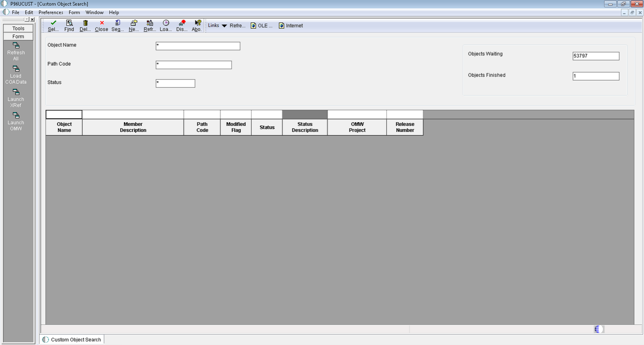Click the Release Number column header
The width and height of the screenshot is (644, 345).
[x=405, y=127]
